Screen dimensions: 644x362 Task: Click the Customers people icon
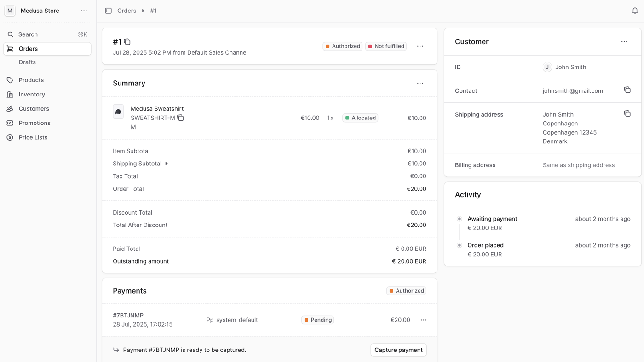[10, 109]
